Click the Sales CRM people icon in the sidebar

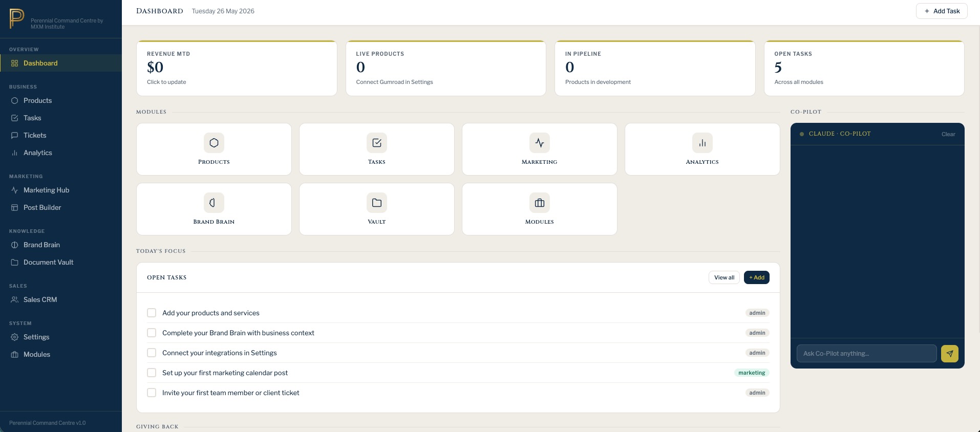(14, 299)
